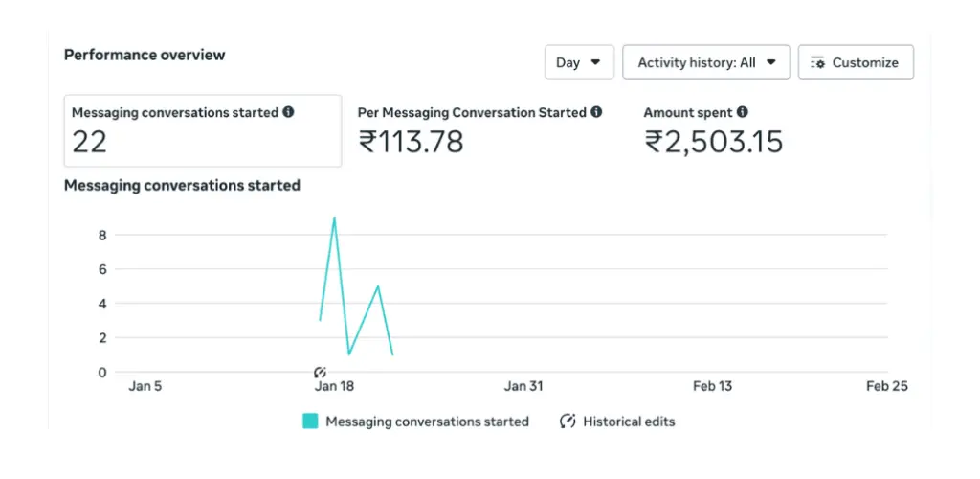Select the Amount spent metric

click(713, 131)
